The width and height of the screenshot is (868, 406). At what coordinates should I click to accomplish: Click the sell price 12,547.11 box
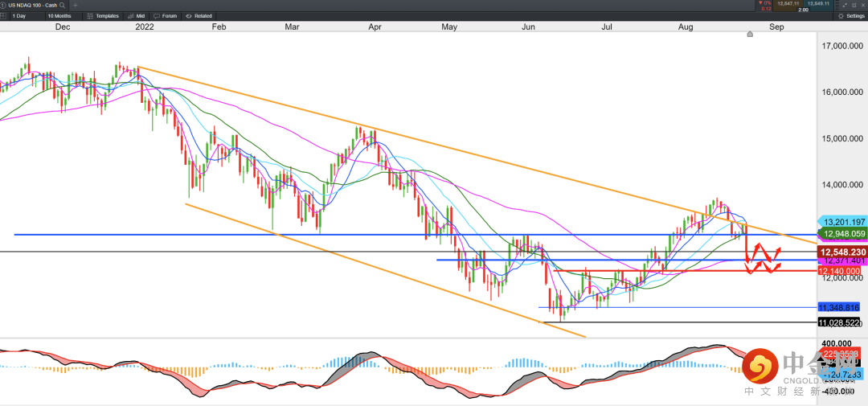click(788, 4)
